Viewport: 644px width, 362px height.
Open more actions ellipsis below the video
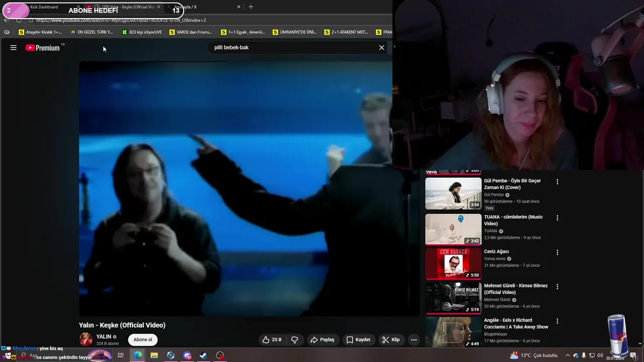[x=414, y=340]
